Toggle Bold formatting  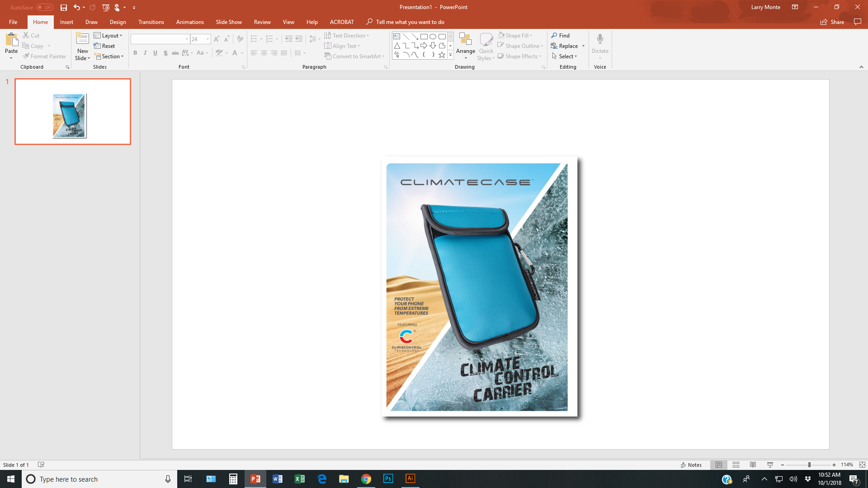[x=135, y=53]
